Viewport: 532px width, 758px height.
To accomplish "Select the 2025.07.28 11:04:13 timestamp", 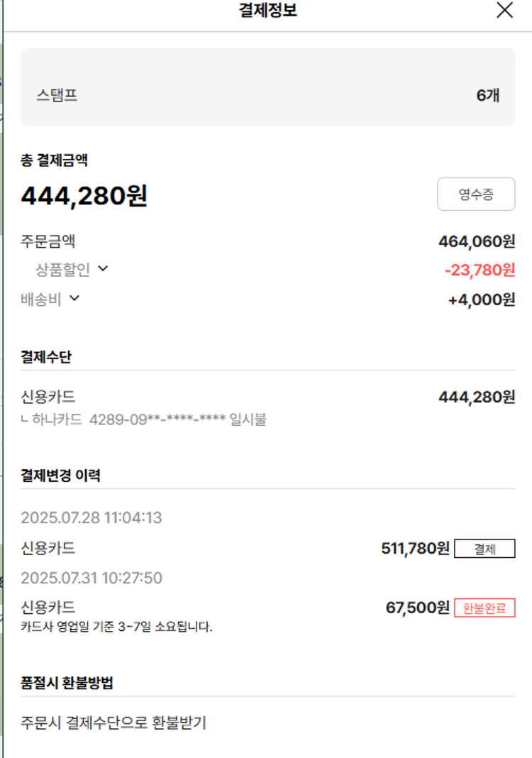I will [92, 518].
